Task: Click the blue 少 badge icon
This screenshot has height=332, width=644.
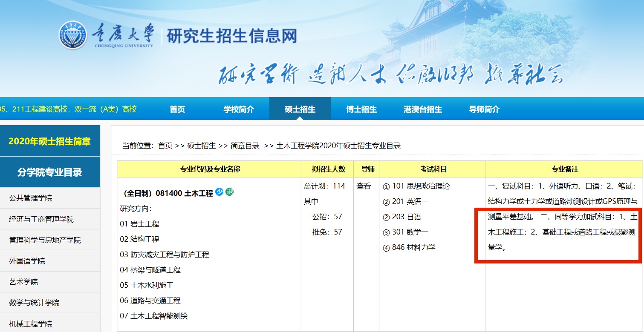Action: coord(219,192)
